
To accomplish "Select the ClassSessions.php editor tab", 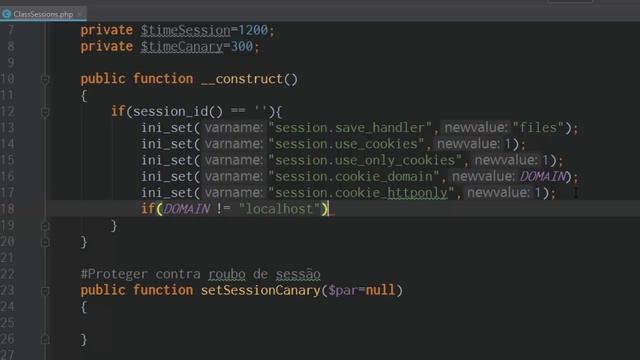I will point(43,14).
